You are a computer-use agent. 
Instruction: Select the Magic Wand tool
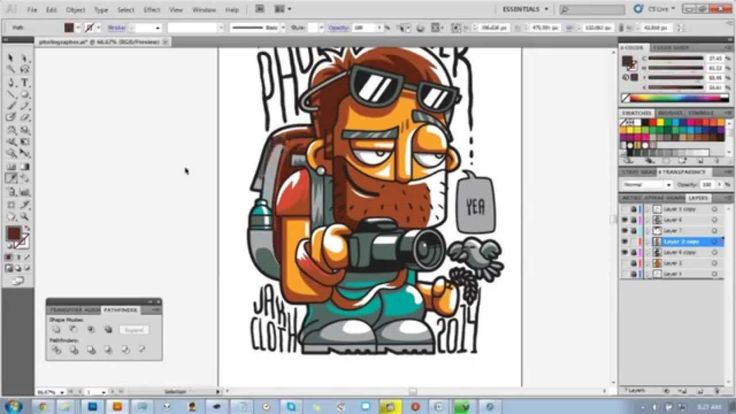pyautogui.click(x=11, y=70)
